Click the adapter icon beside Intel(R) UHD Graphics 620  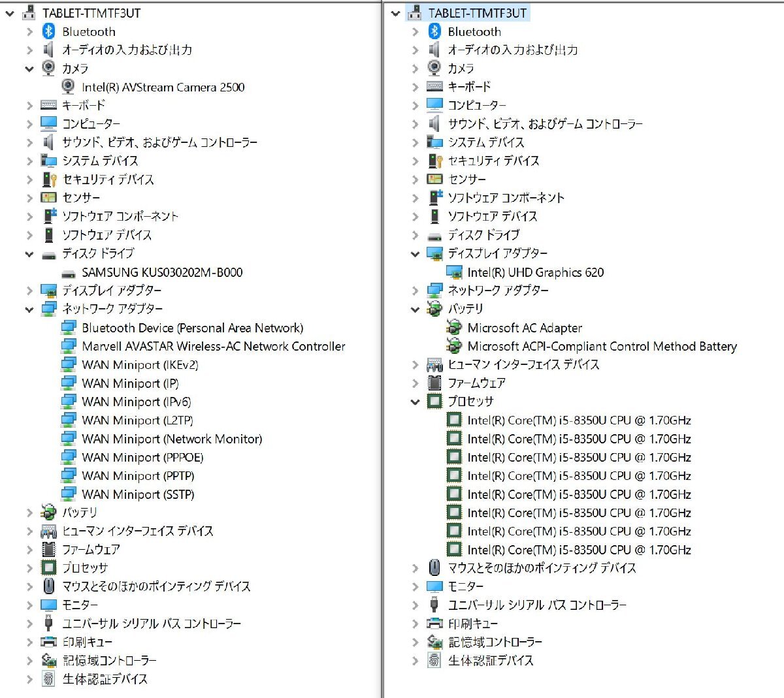click(x=454, y=272)
